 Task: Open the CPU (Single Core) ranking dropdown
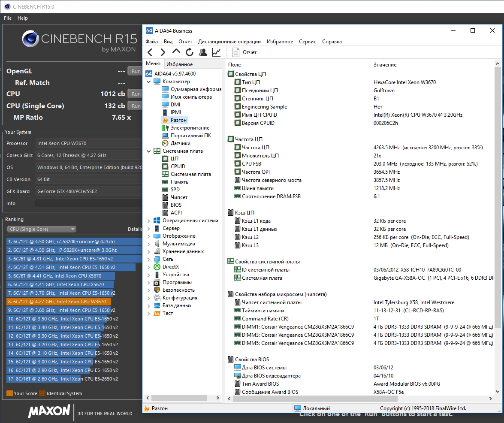[42, 229]
